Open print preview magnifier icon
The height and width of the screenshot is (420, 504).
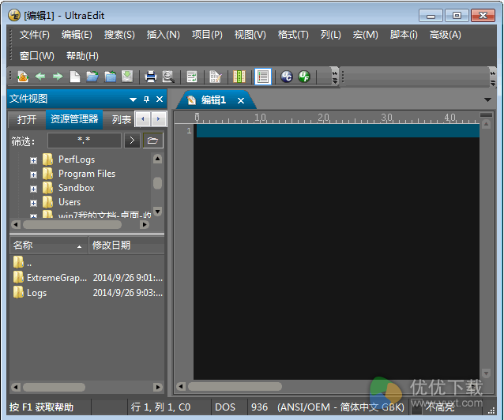click(x=168, y=77)
